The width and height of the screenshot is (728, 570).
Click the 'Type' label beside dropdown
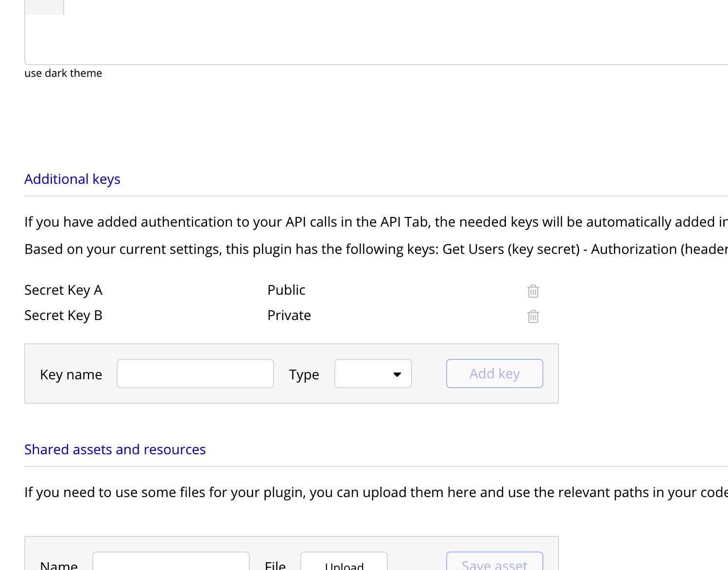click(x=304, y=374)
